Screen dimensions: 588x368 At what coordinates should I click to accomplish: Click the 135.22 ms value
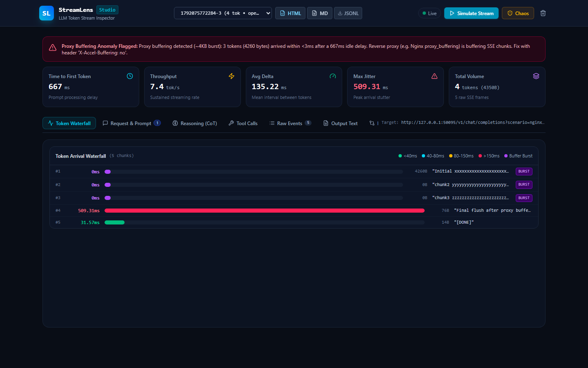click(269, 87)
